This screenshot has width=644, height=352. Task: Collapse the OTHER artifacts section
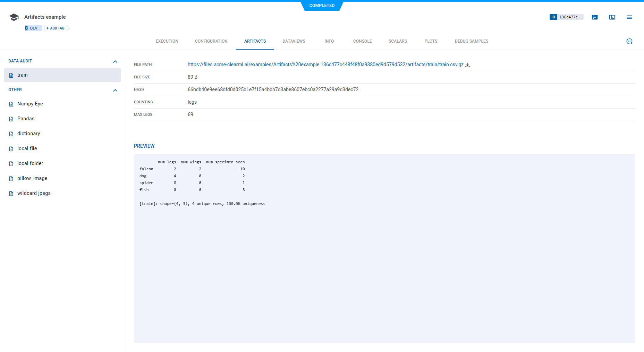click(x=115, y=90)
